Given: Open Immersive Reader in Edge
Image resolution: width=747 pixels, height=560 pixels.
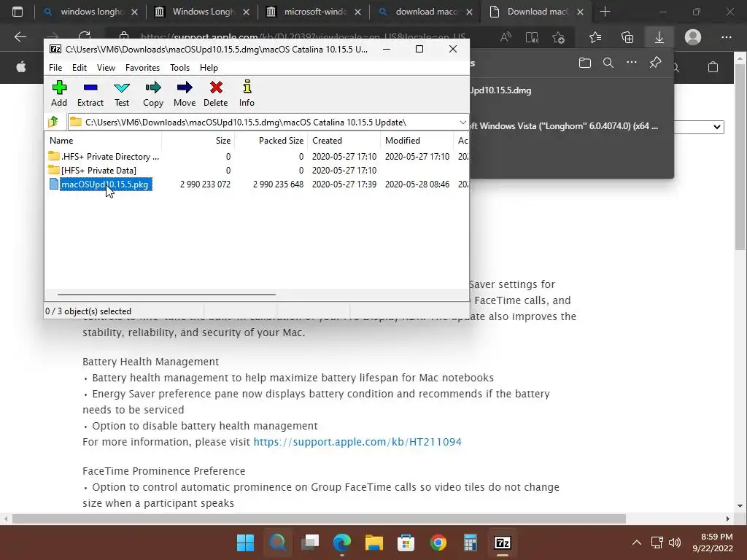Looking at the screenshot, I should coord(532,37).
